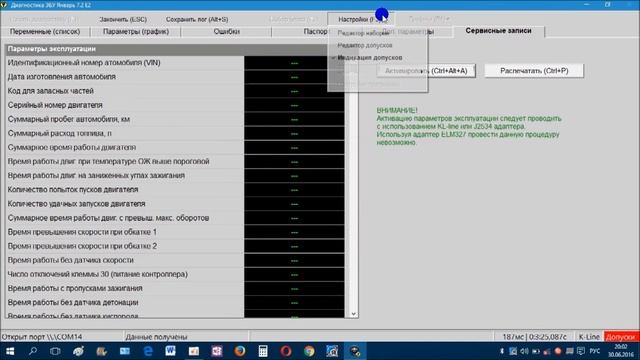Click Данные получены status text
640x360 pixels.
click(156, 337)
